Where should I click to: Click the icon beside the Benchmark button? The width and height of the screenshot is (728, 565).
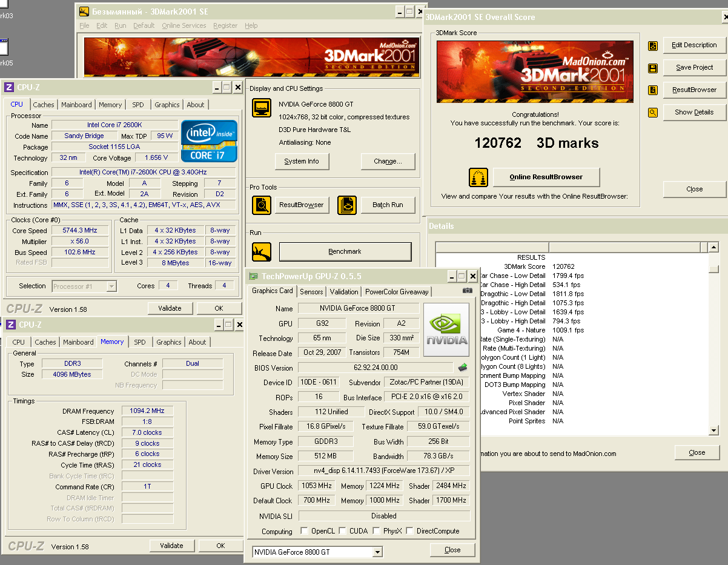[262, 252]
